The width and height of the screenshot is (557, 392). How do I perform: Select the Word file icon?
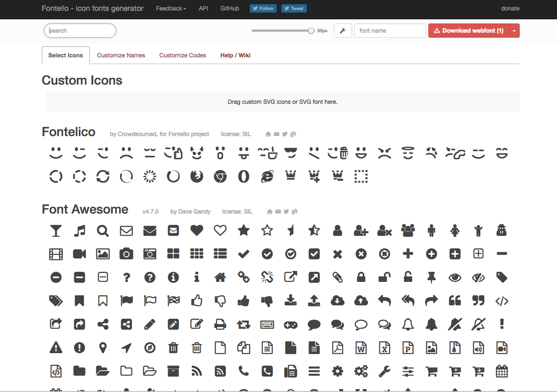coord(361,348)
